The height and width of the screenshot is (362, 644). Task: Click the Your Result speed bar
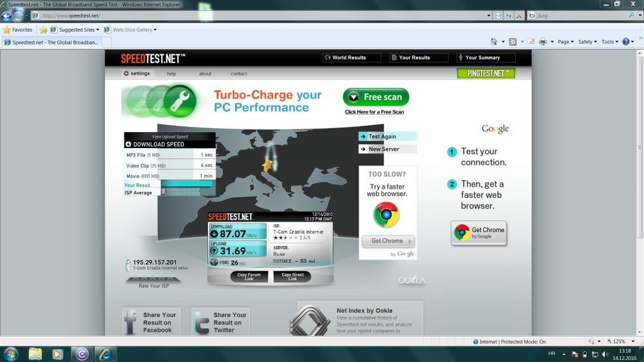[x=187, y=184]
